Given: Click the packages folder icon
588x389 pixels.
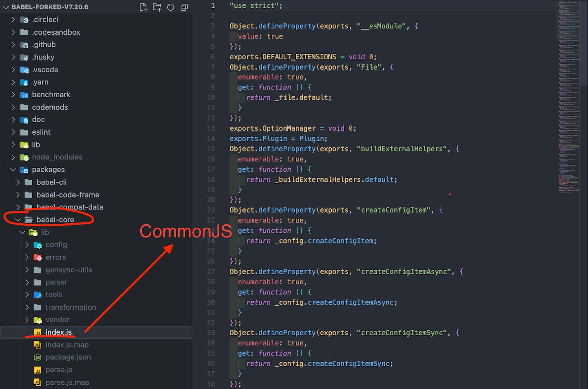Looking at the screenshot, I should coord(24,170).
